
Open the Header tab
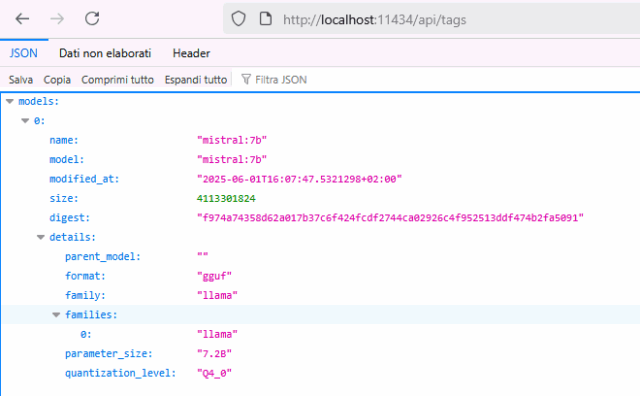[191, 53]
